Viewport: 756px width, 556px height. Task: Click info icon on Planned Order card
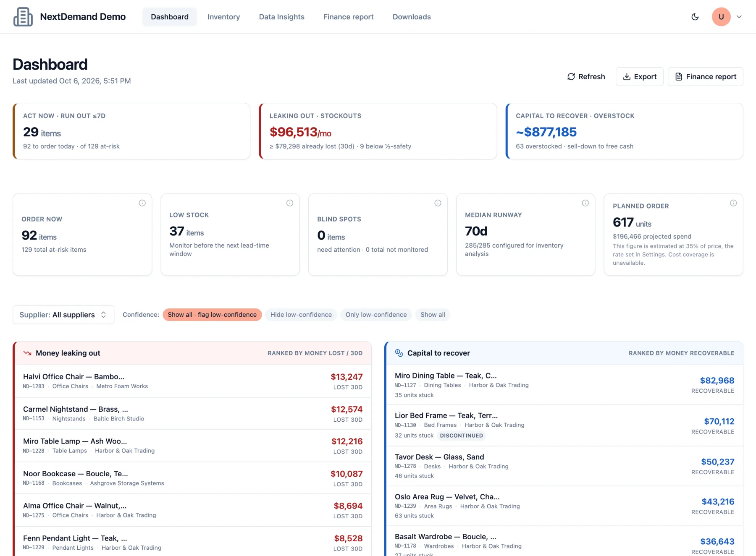(x=733, y=203)
